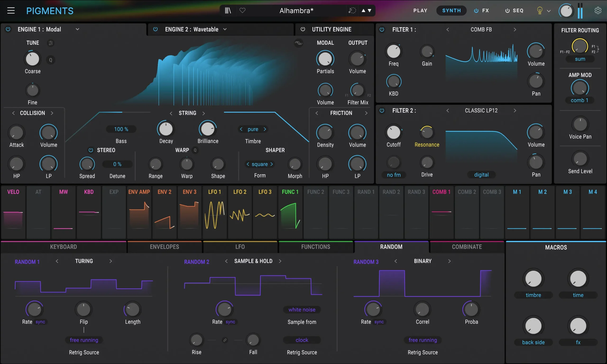607x364 pixels.
Task: Click the Filter 2 Cutoff knob
Action: click(x=393, y=133)
